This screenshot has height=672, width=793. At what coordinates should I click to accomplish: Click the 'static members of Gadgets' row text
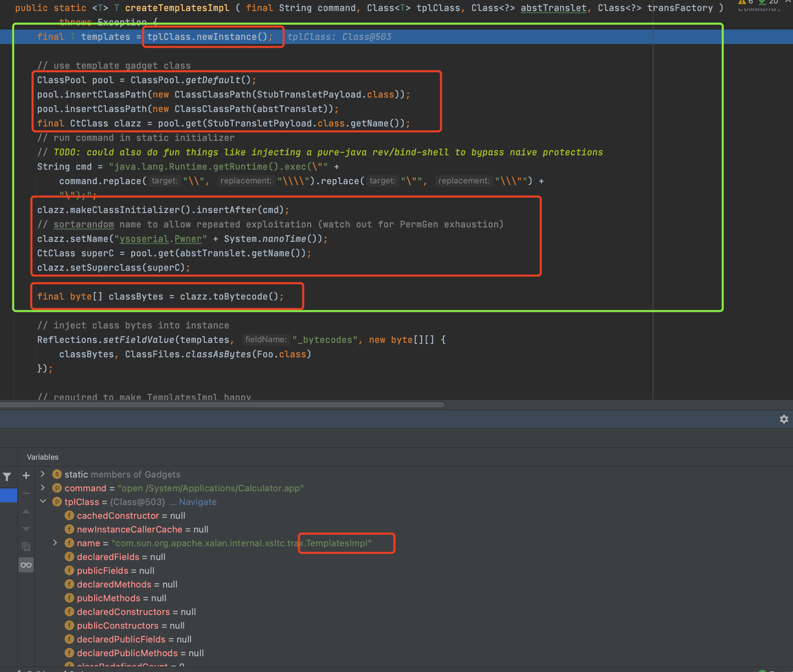coord(122,474)
